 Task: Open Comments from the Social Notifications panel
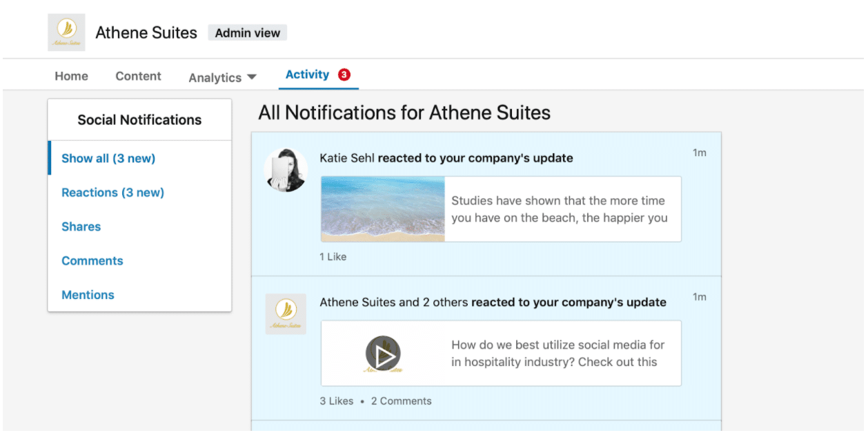click(92, 260)
